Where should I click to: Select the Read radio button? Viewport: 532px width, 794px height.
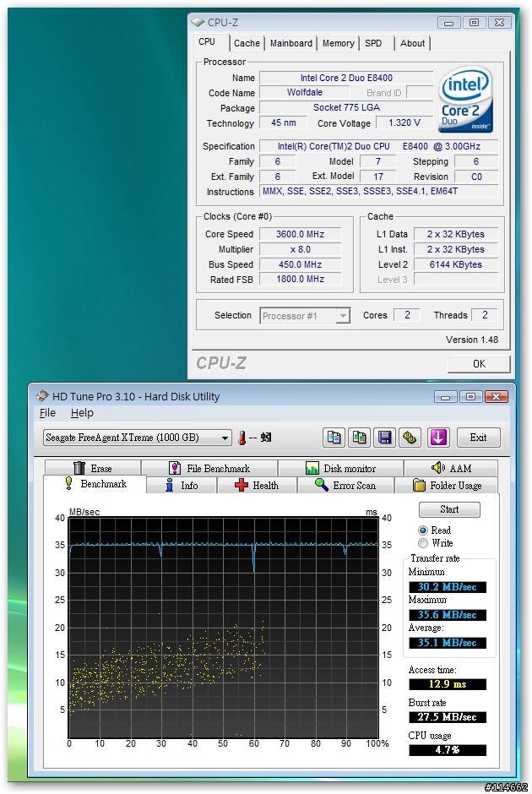point(423,530)
